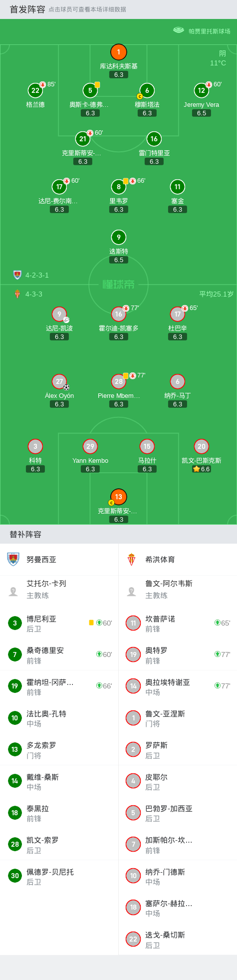Open number 20 凯文-巴斯克斯 player icon
237x980 pixels.
pyautogui.click(x=201, y=446)
